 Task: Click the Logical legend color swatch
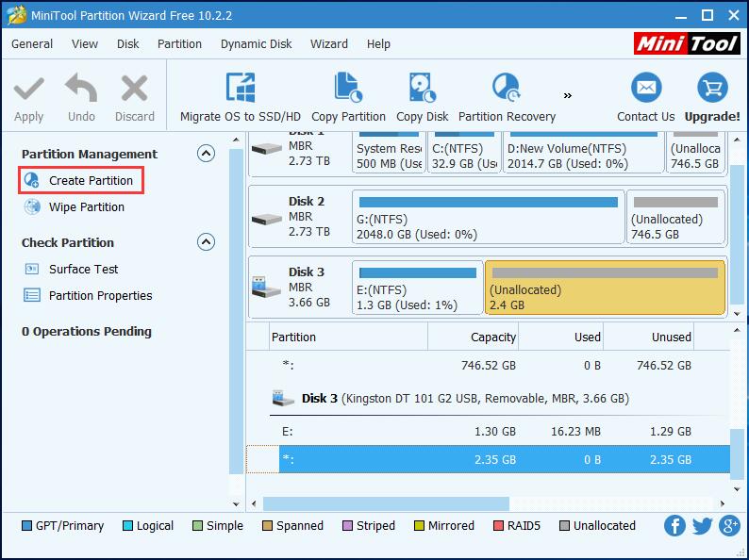(x=127, y=526)
